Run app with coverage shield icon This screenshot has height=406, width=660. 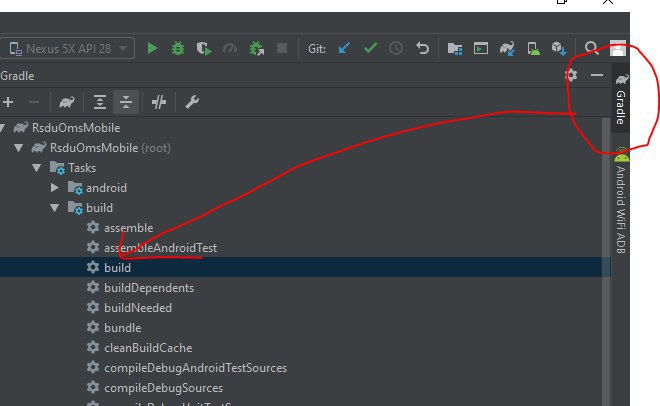point(204,48)
